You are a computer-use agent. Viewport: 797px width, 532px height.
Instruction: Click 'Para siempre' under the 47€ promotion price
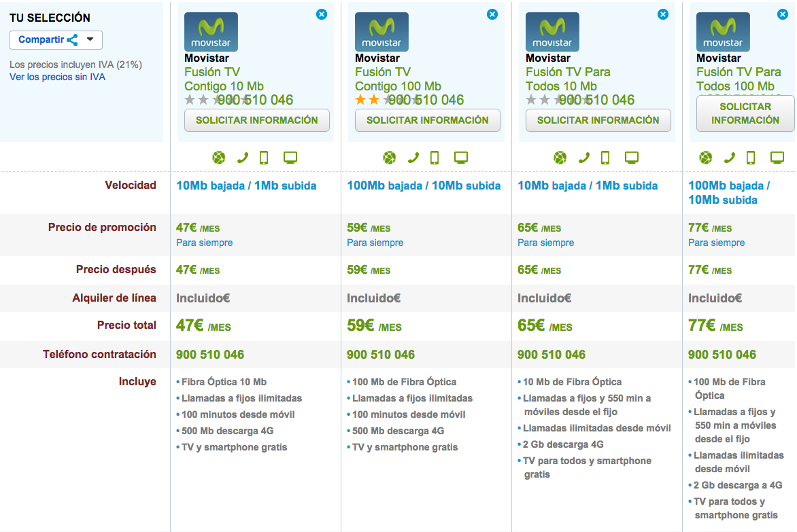[x=204, y=243]
